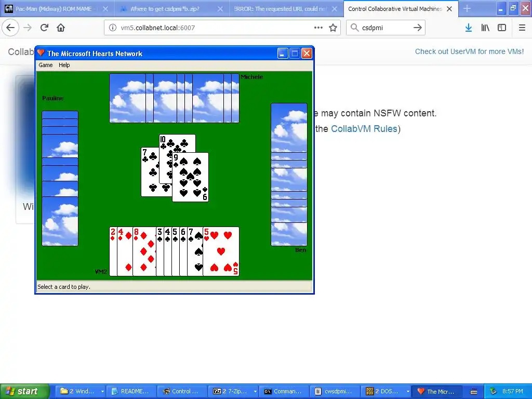Click the on-screen keyboard tray icon
Screen dimensions: 532x399
[474, 392]
